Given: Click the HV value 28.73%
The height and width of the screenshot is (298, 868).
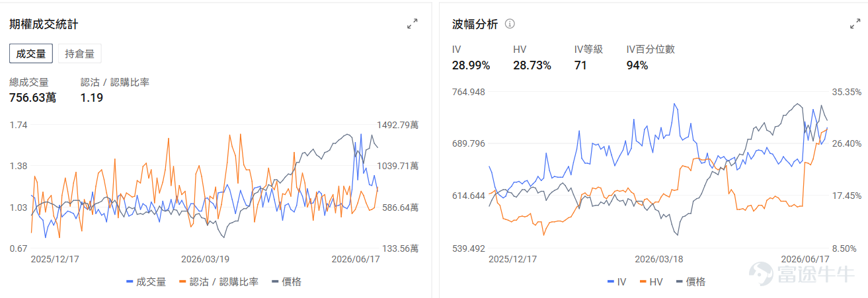Looking at the screenshot, I should pos(532,65).
